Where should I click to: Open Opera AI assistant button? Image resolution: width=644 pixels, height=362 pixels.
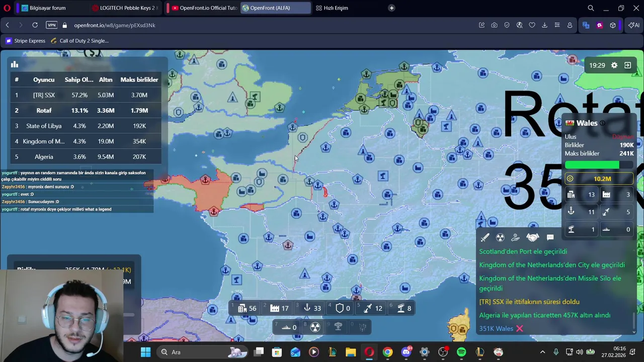point(634,25)
